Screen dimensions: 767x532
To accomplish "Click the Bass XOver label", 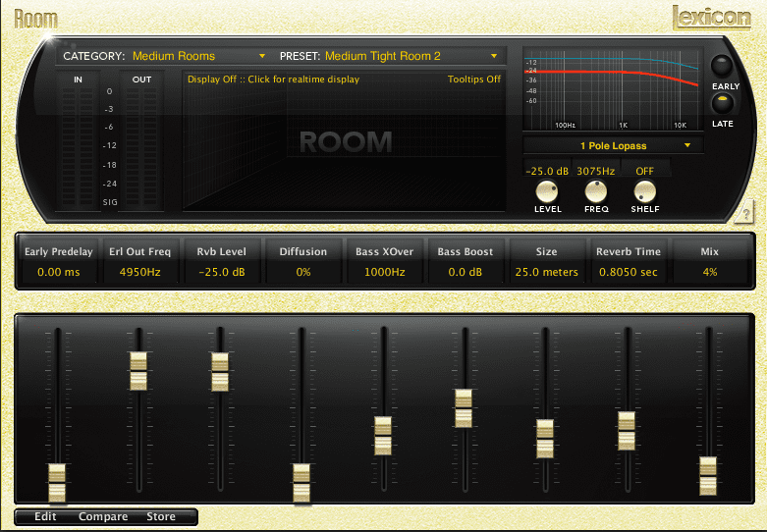I will (384, 251).
